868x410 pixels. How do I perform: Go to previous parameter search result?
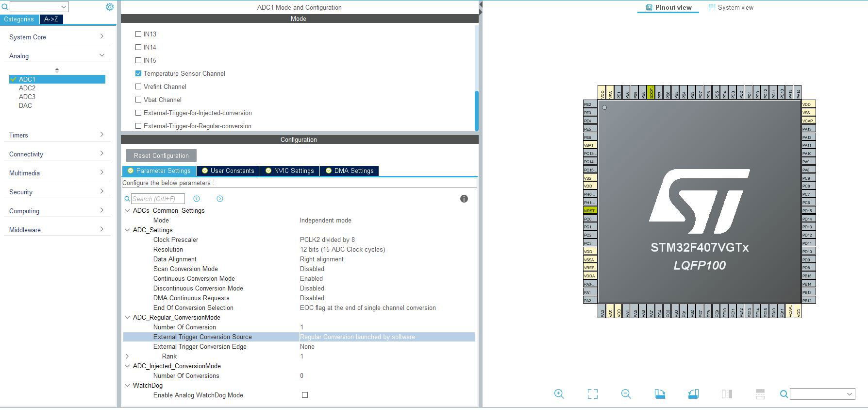[x=197, y=199]
